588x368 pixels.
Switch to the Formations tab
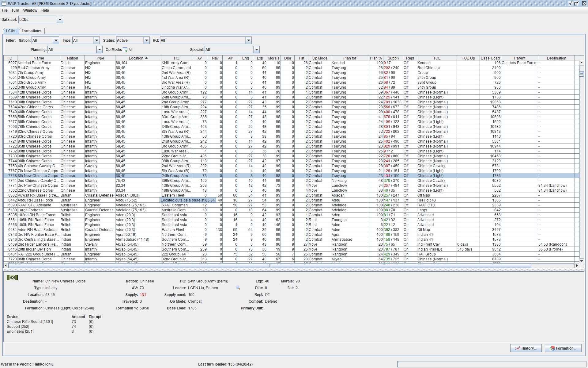click(x=32, y=31)
